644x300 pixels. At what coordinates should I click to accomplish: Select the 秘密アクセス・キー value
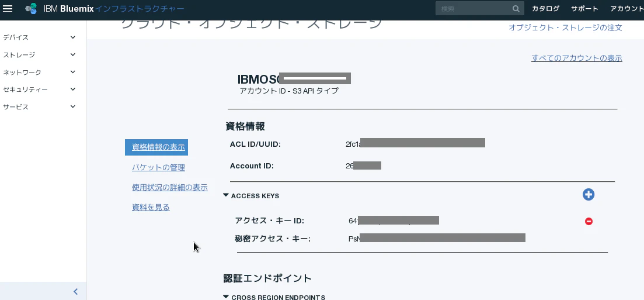[x=437, y=238]
